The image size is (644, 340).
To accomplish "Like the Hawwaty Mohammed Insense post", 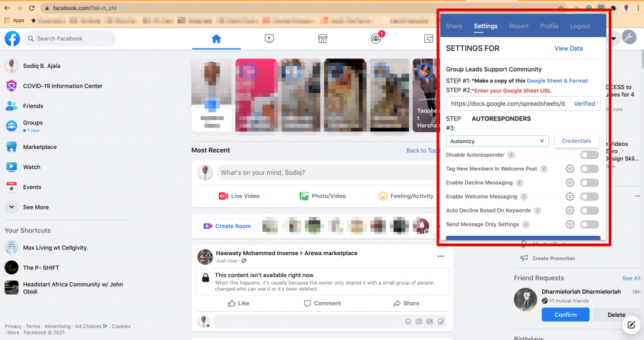I will (x=238, y=303).
